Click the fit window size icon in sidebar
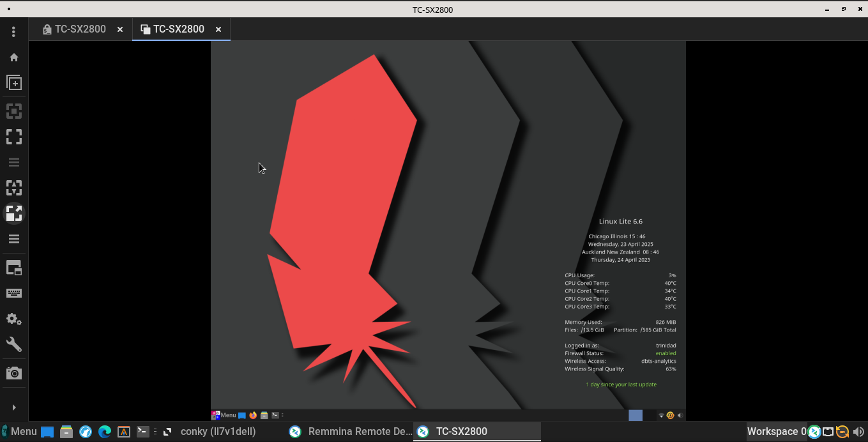The image size is (868, 442). tap(14, 188)
